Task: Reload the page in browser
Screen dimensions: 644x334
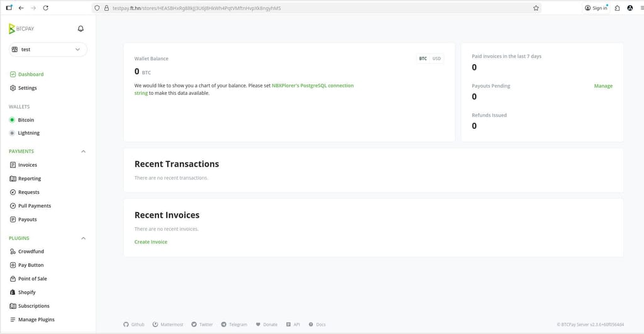Action: pos(46,8)
